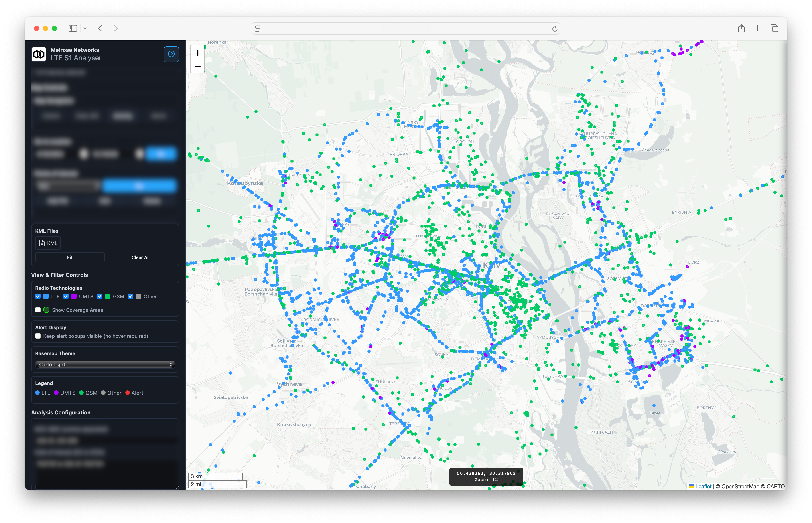Enable Show Coverage Areas checkbox
The height and width of the screenshot is (523, 812).
pyautogui.click(x=38, y=310)
